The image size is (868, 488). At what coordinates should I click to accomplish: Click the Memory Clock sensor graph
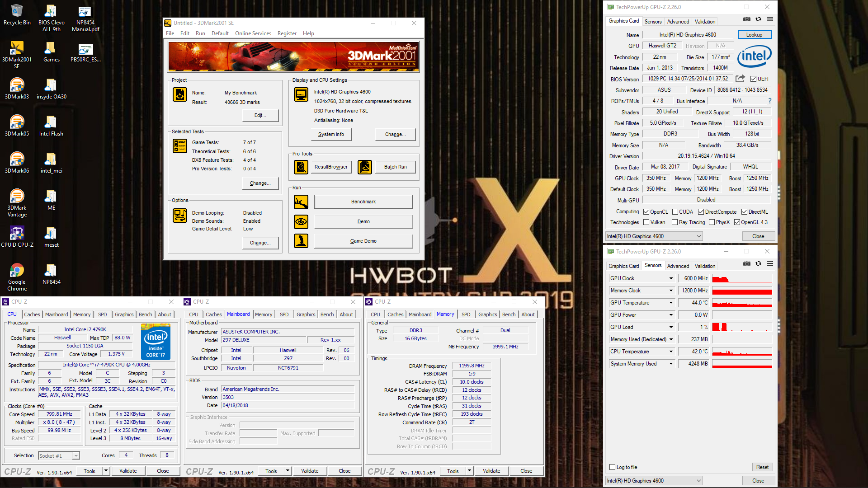point(742,291)
